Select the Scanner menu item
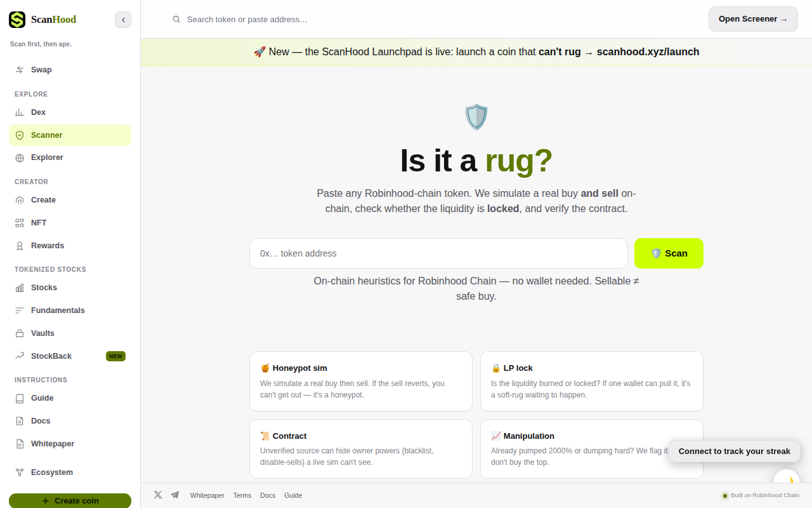 tap(70, 135)
